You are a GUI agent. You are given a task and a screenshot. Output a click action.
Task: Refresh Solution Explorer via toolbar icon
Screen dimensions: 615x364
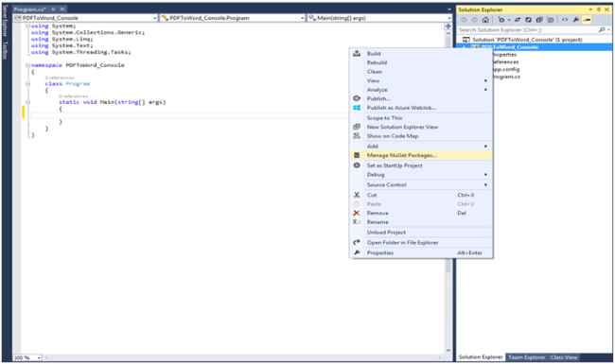[528, 20]
